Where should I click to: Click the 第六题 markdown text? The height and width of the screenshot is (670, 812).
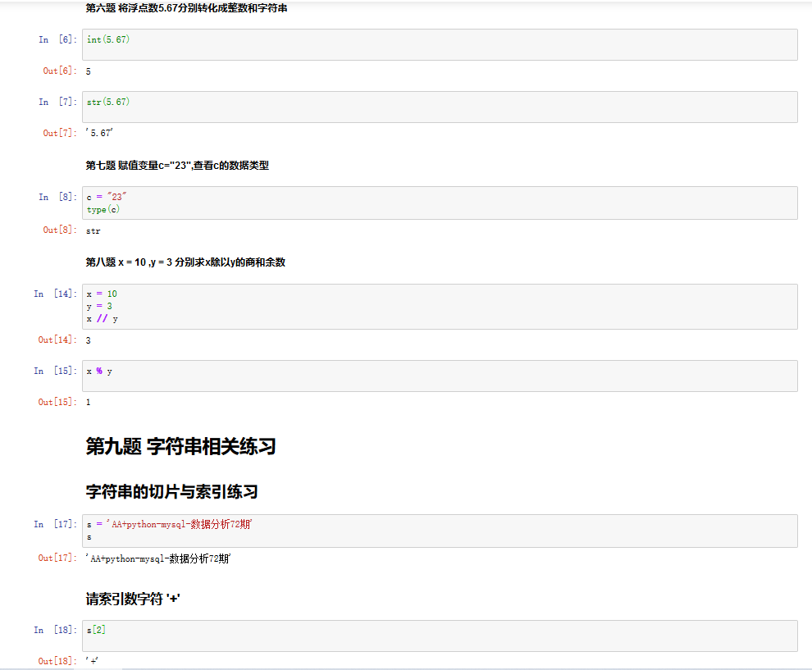pos(186,8)
